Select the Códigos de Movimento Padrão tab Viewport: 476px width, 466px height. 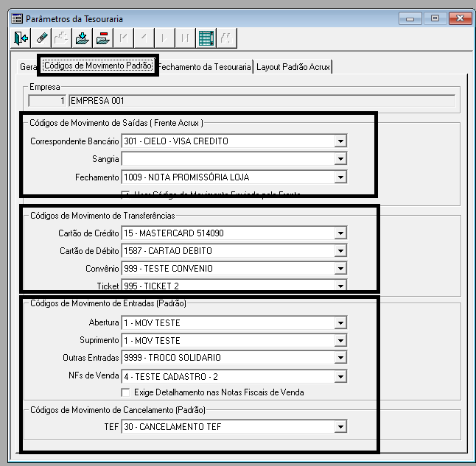tap(98, 66)
